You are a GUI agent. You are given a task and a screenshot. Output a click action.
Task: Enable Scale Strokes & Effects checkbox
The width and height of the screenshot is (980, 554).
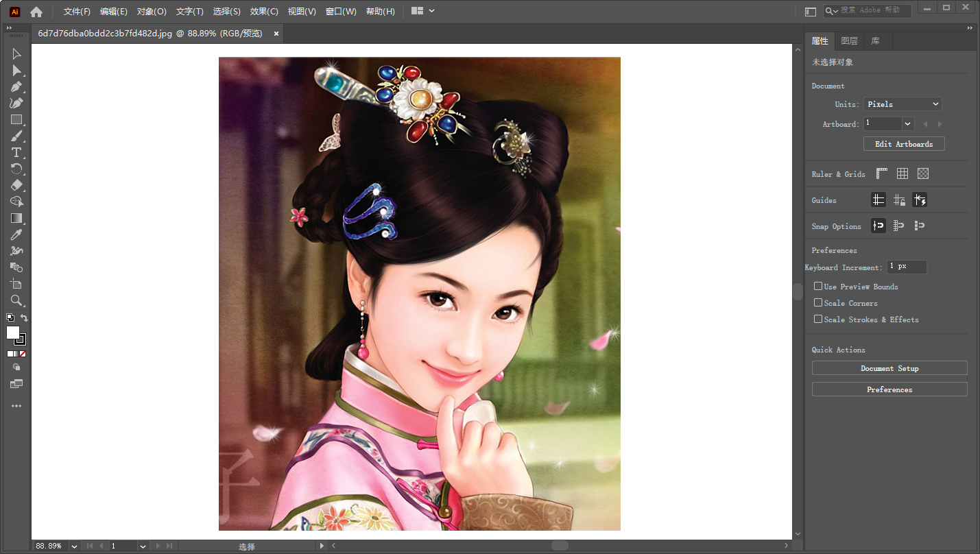818,319
